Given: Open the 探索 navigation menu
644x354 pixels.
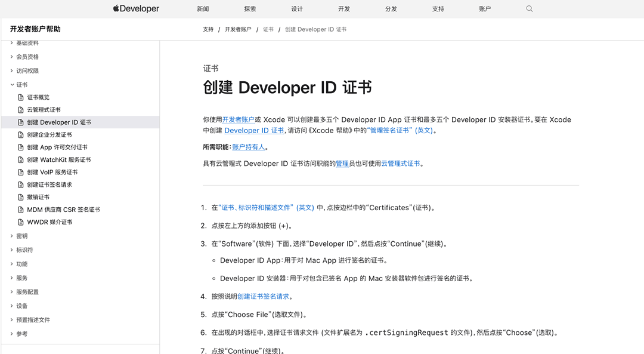Looking at the screenshot, I should click(x=250, y=8).
